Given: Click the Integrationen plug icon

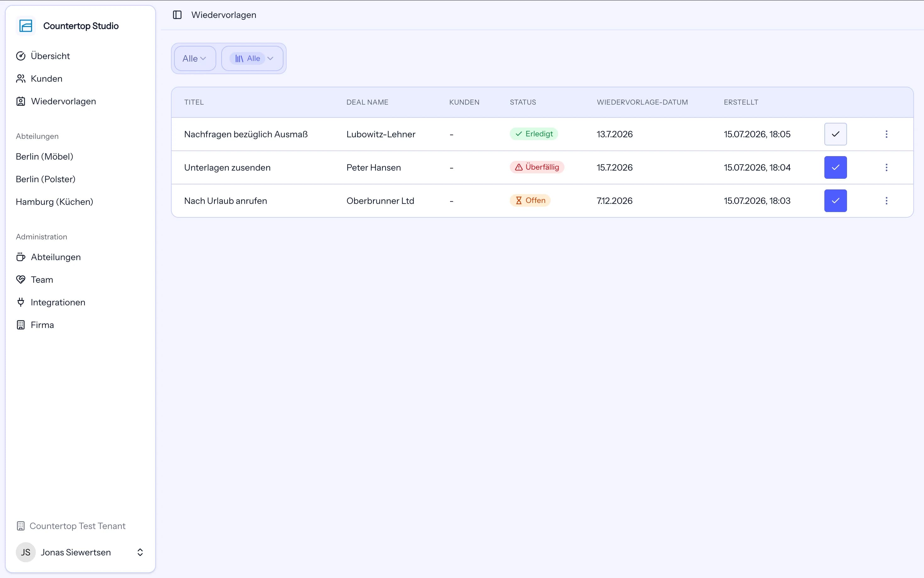Looking at the screenshot, I should [x=21, y=303].
